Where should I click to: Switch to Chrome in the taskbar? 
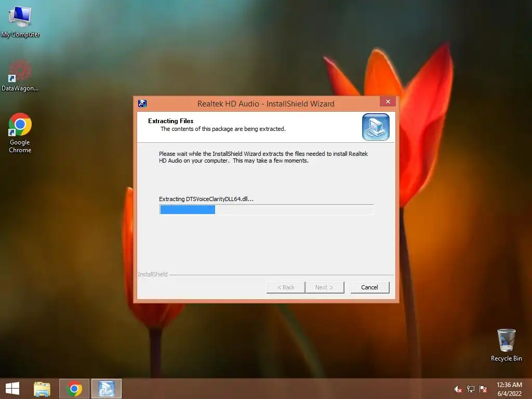point(74,389)
